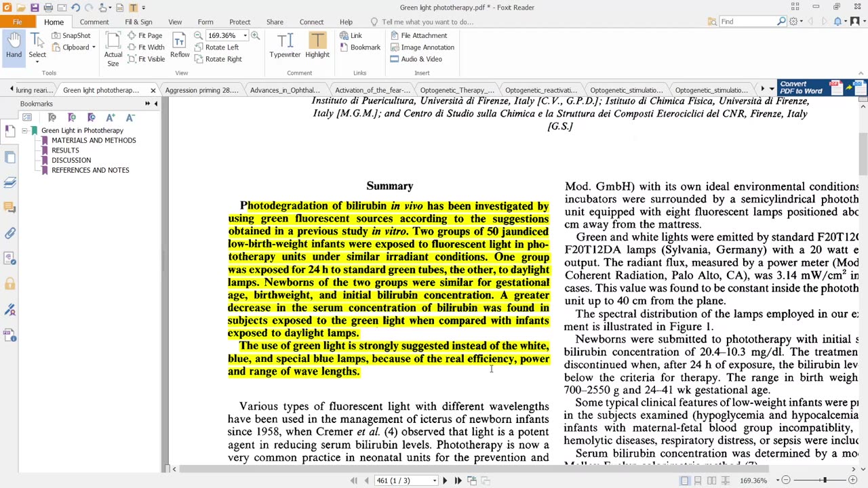Click Convert PDF to Word banner
The height and width of the screenshot is (488, 868).
pos(823,88)
